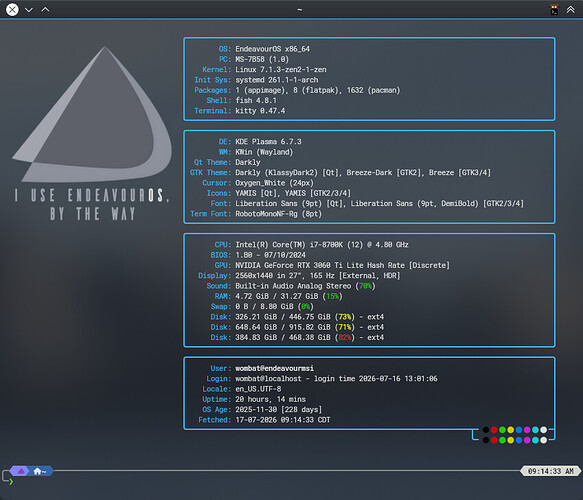Click the white dot in top color row
This screenshot has height=500, width=583.
[544, 430]
